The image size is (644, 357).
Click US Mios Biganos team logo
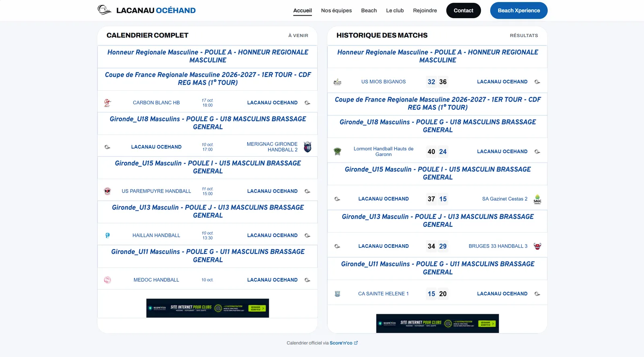coord(337,82)
